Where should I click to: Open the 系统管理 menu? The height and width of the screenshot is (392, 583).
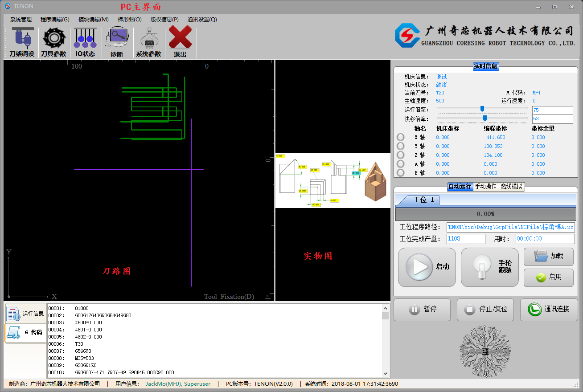coord(21,20)
